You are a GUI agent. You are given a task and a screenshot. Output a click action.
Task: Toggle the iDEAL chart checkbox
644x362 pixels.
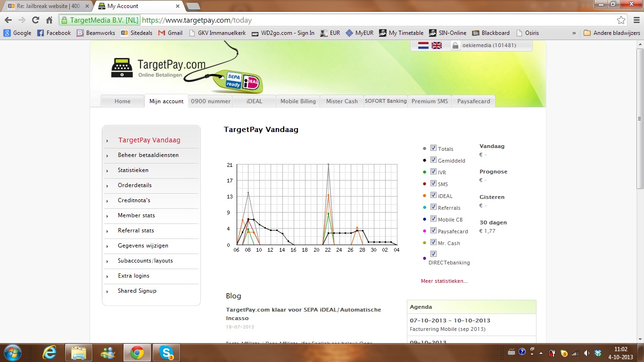[x=433, y=195]
